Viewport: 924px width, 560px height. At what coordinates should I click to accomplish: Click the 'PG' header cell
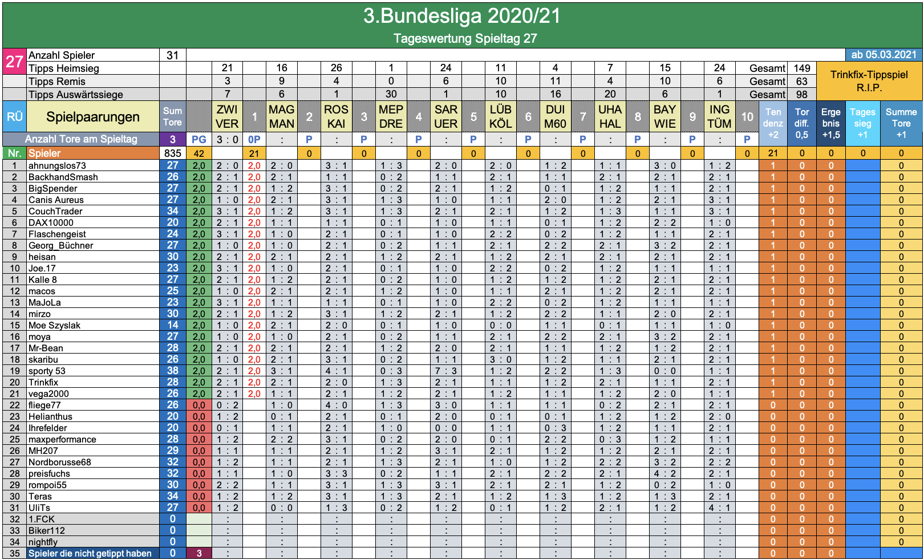click(x=199, y=139)
